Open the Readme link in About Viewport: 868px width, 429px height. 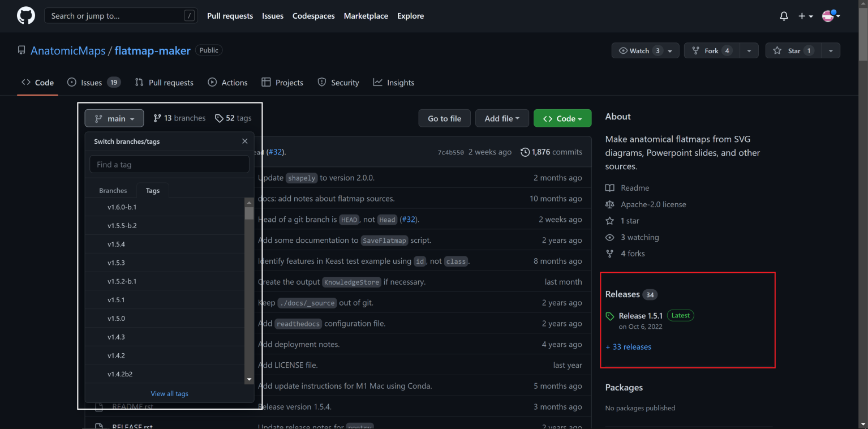pos(627,188)
